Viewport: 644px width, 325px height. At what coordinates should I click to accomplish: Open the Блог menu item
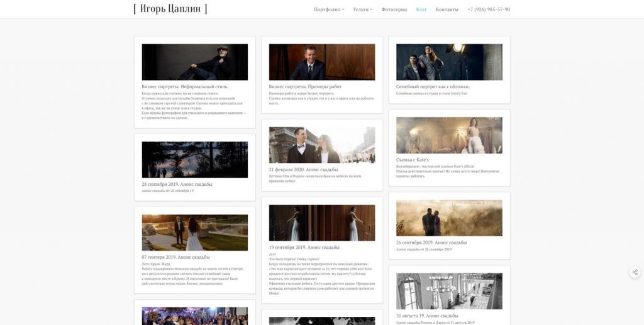coord(421,9)
